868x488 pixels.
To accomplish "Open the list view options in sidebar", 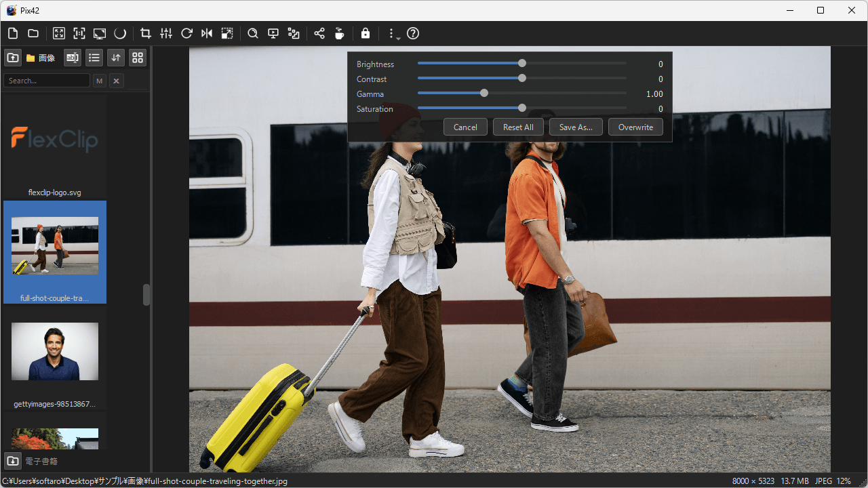I will [x=94, y=58].
